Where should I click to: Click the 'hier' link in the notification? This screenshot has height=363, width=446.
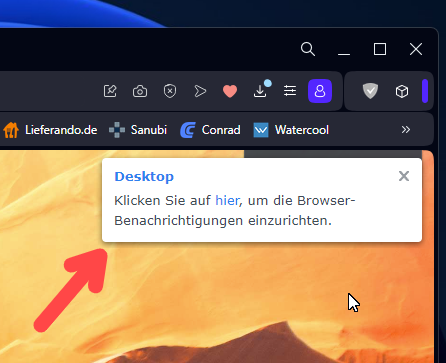point(227,201)
